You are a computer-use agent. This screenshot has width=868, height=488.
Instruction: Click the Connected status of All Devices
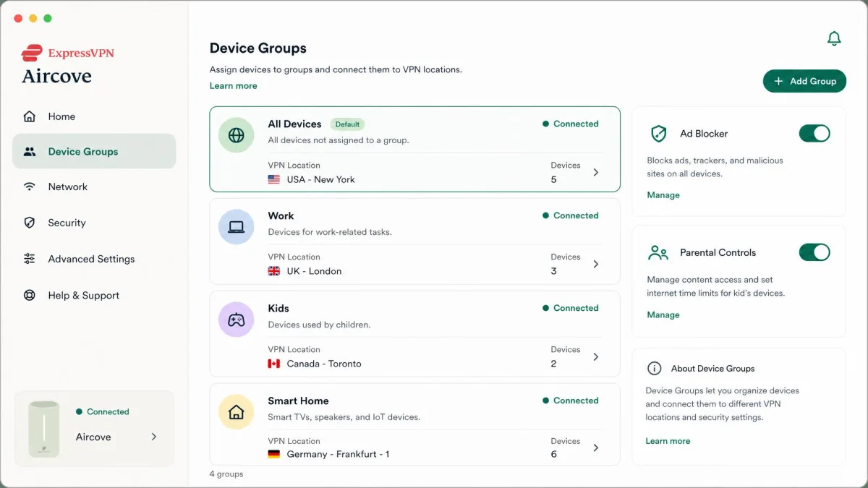tap(571, 124)
